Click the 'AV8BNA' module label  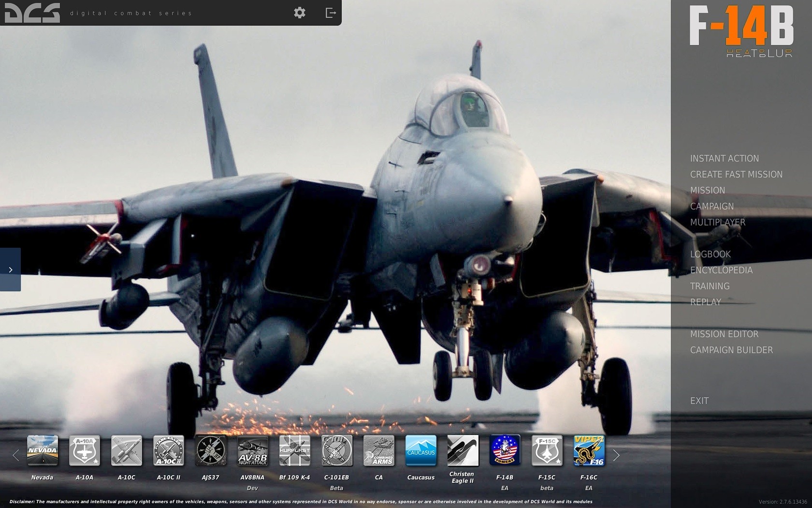[252, 478]
